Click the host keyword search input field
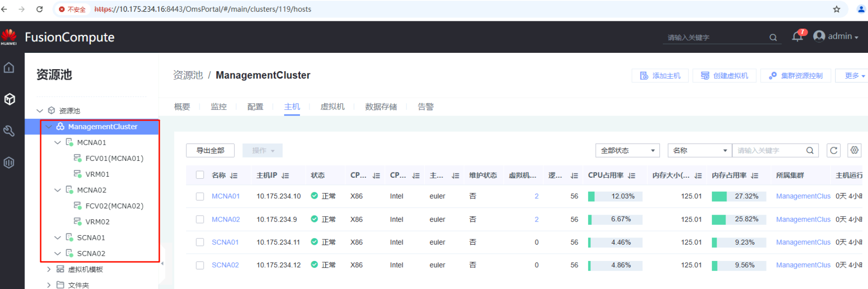Screen dimensions: 868x289 point(768,151)
